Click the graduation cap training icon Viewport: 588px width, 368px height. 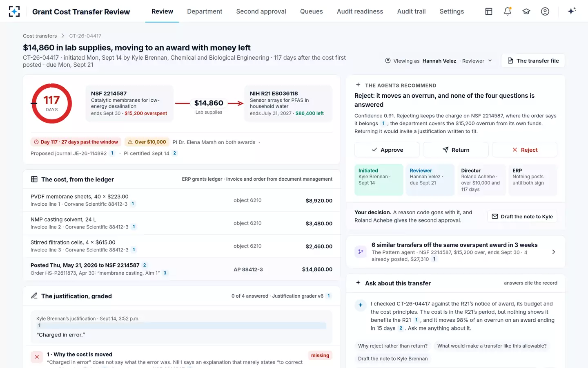tap(526, 11)
